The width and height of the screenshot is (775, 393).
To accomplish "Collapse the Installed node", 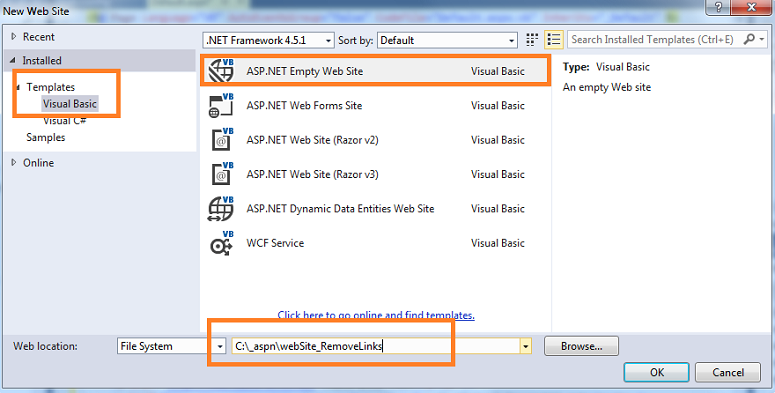I will [13, 60].
